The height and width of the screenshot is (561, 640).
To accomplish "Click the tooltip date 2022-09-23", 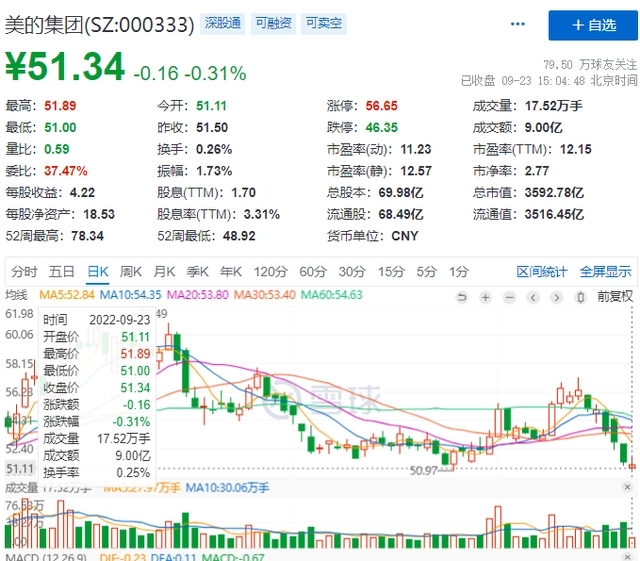I will click(120, 320).
